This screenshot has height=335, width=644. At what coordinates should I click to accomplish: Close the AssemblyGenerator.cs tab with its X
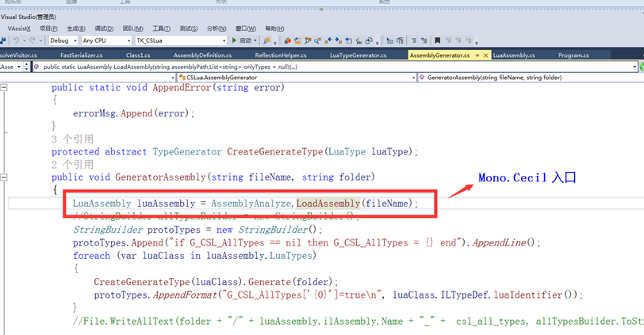(x=485, y=55)
